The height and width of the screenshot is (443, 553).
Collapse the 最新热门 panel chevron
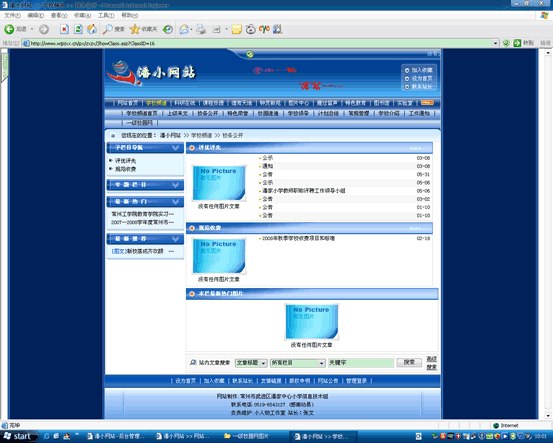(175, 202)
